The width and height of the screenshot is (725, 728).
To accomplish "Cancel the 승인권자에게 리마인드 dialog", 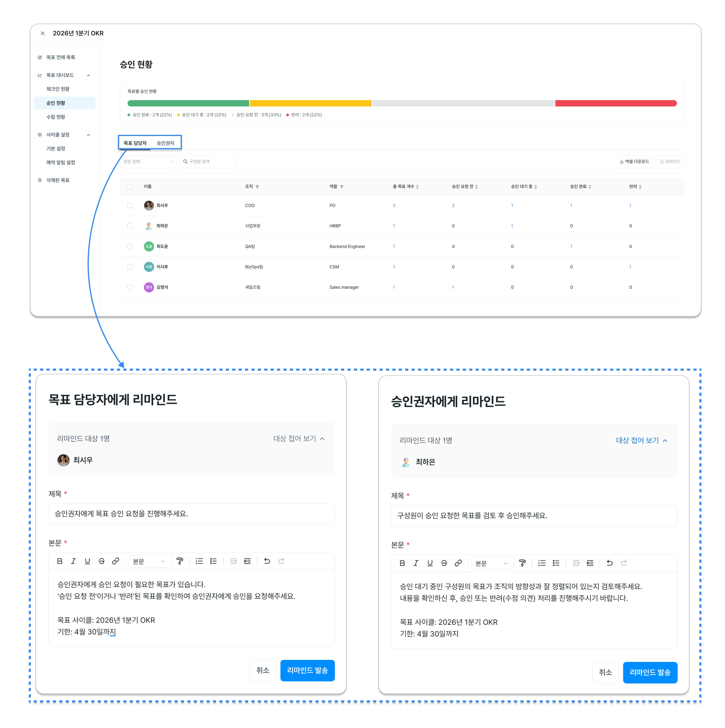I will [605, 672].
